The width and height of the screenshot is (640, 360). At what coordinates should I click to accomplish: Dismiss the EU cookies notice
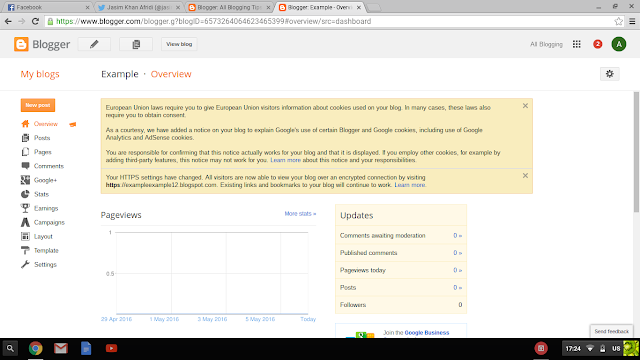(525, 106)
